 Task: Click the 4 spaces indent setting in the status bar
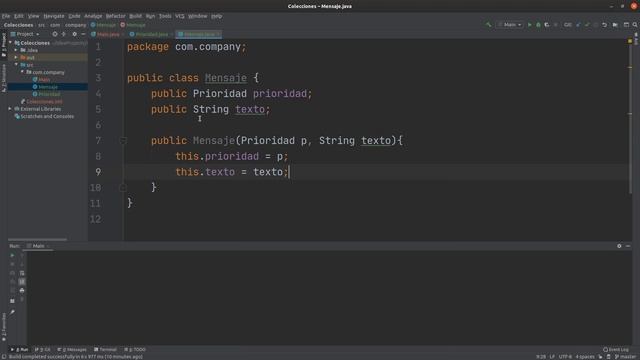[585, 357]
